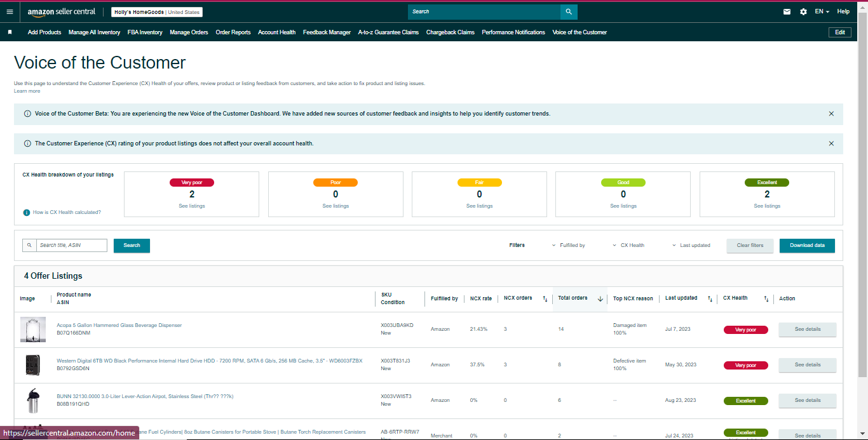868x440 pixels.
Task: See listings under Fair
Action: (480, 206)
